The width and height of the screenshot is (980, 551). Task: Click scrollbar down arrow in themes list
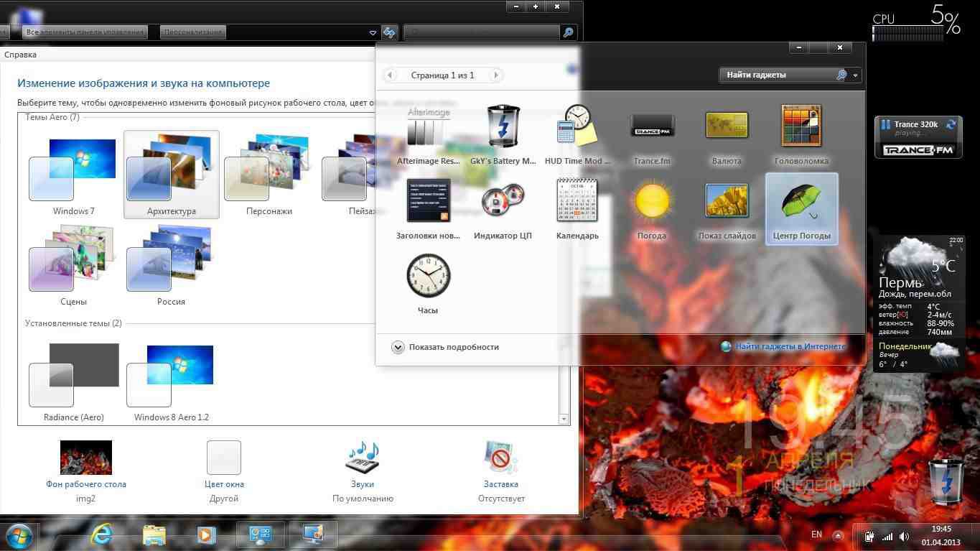click(564, 419)
